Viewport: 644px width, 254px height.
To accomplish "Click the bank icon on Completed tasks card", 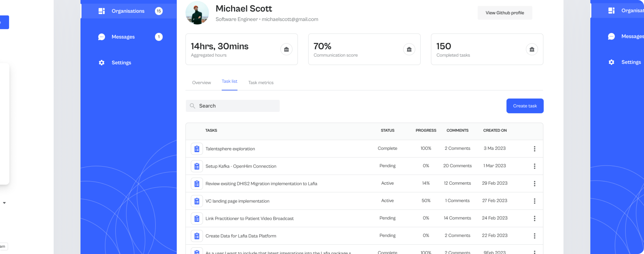I will 532,49.
